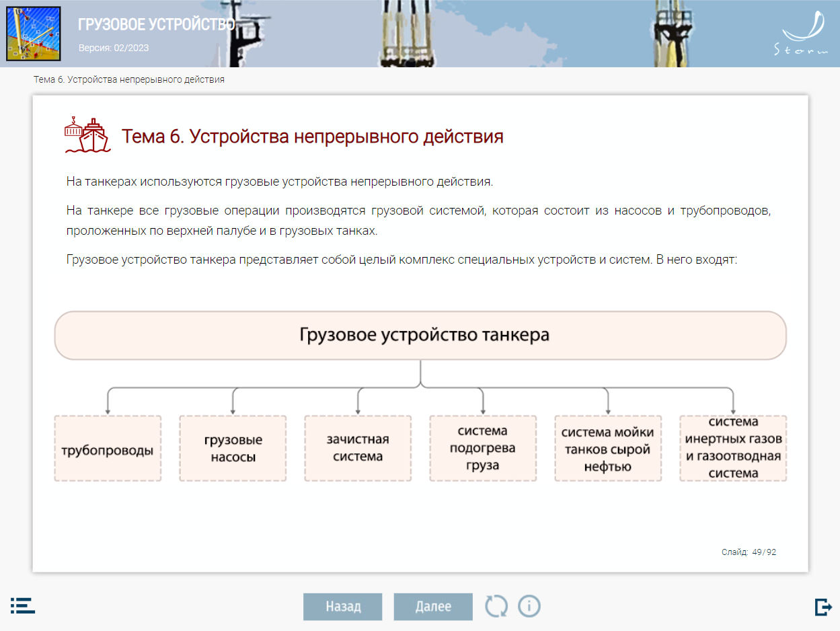The height and width of the screenshot is (631, 840).
Task: Click the ship and container topic icon
Action: click(87, 135)
